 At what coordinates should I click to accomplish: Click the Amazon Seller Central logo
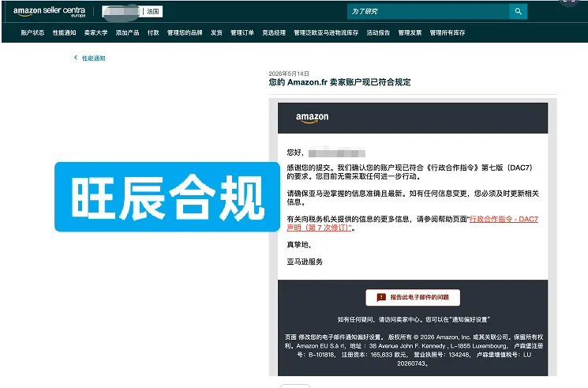pyautogui.click(x=50, y=12)
